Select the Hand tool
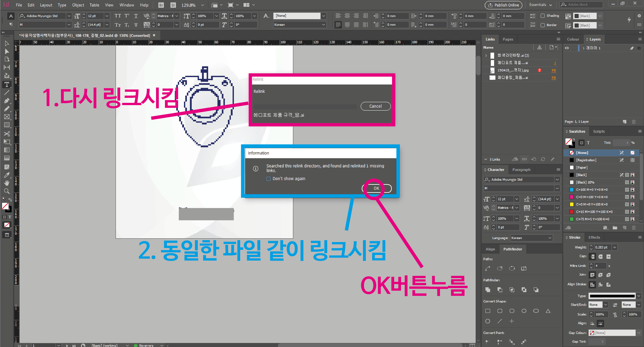 tap(7, 183)
